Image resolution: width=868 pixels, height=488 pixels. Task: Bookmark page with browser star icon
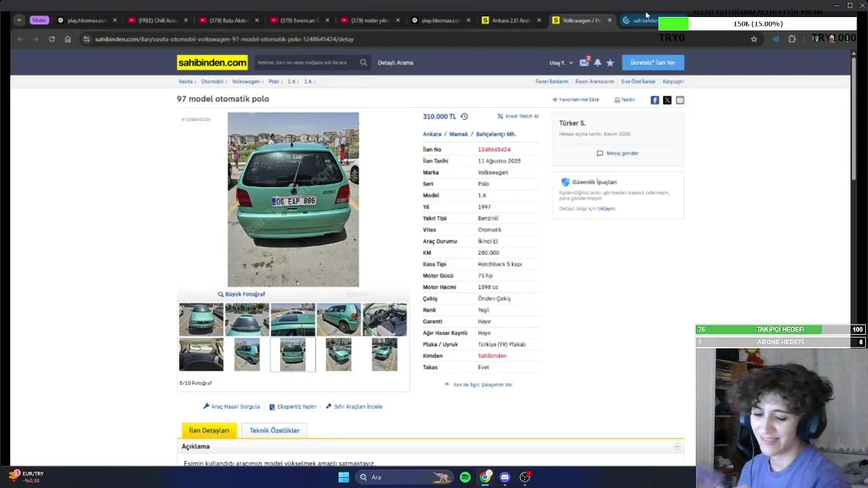(x=753, y=39)
